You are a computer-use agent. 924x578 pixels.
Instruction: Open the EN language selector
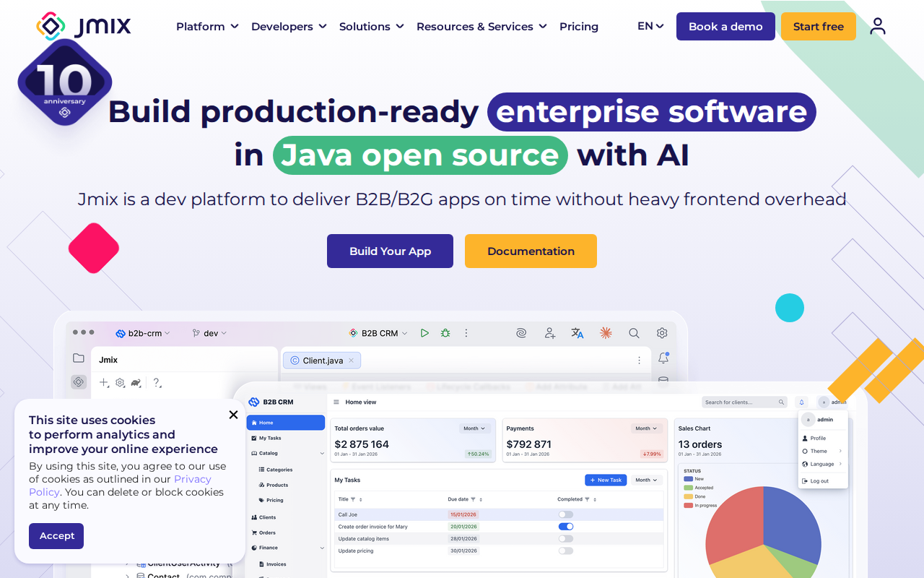pyautogui.click(x=650, y=26)
